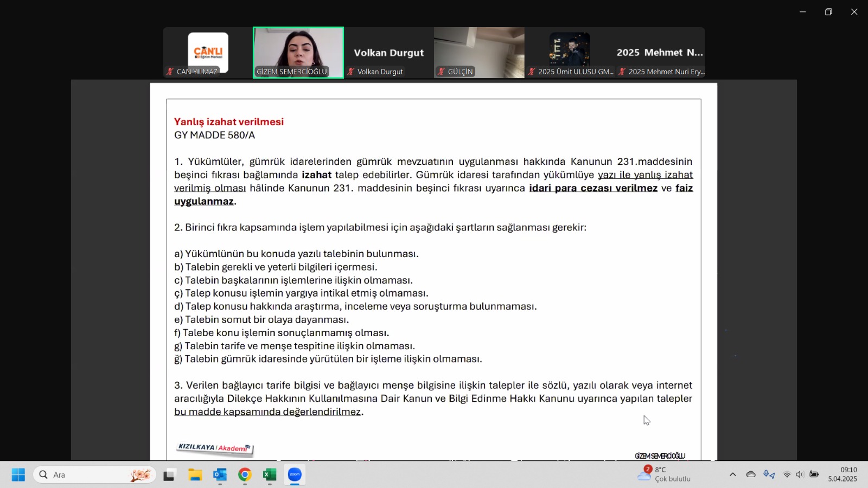Select the GÜLÇİN participant video tile
The height and width of the screenshot is (488, 868).
[x=479, y=53]
